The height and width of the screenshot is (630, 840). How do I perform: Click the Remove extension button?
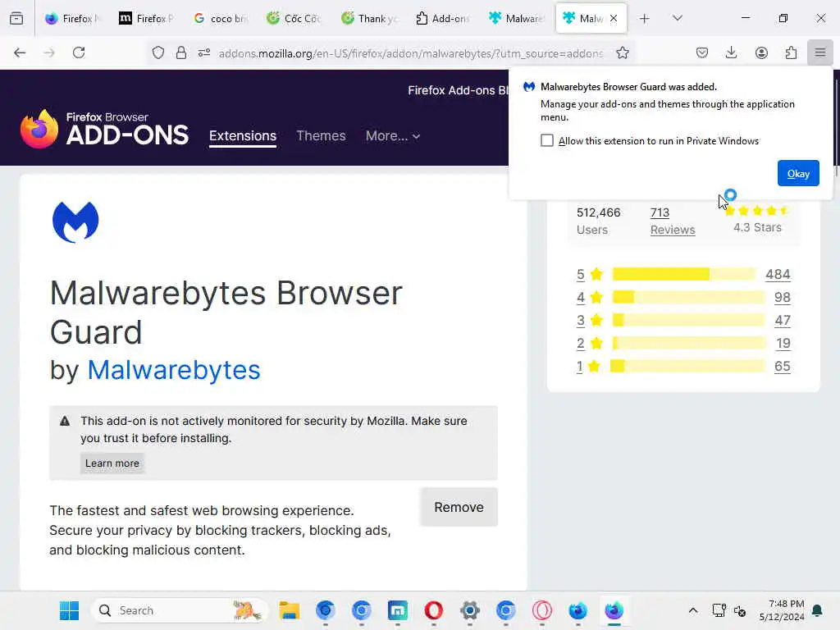pyautogui.click(x=459, y=507)
